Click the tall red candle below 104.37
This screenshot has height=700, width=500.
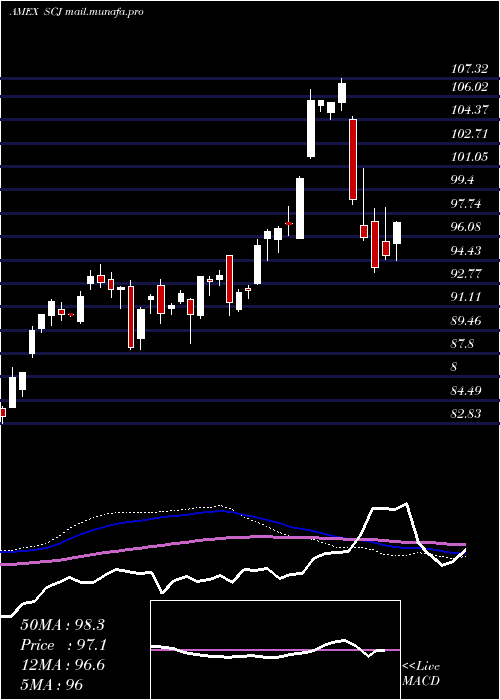353,159
